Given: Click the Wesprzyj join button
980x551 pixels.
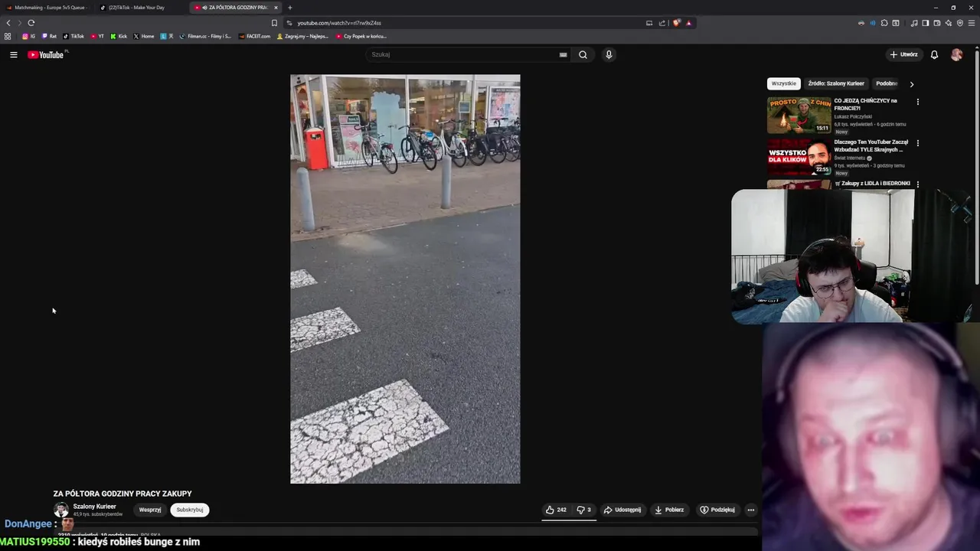Looking at the screenshot, I should click(150, 510).
